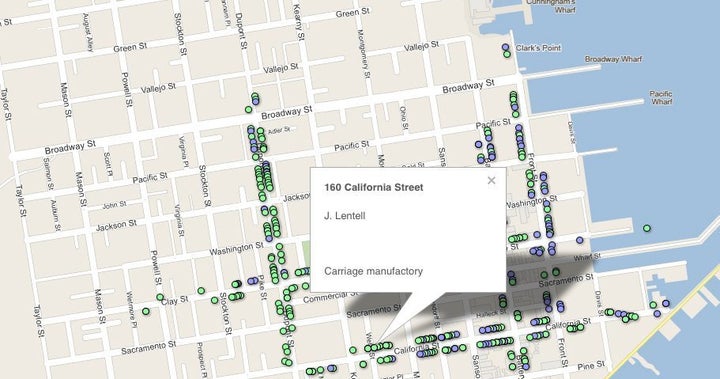Select purple marker pair west of Pike St
Image resolution: width=720 pixels, height=379 pixels.
point(253,281)
